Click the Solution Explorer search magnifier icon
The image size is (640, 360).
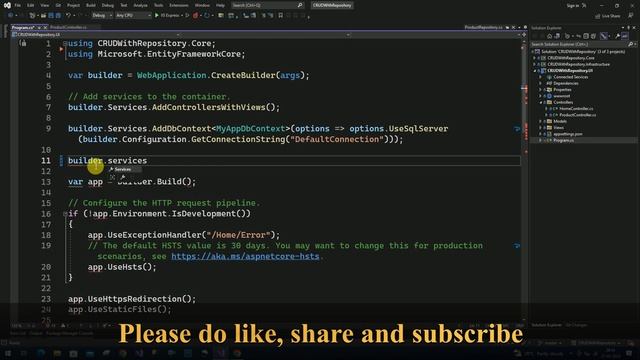631,44
